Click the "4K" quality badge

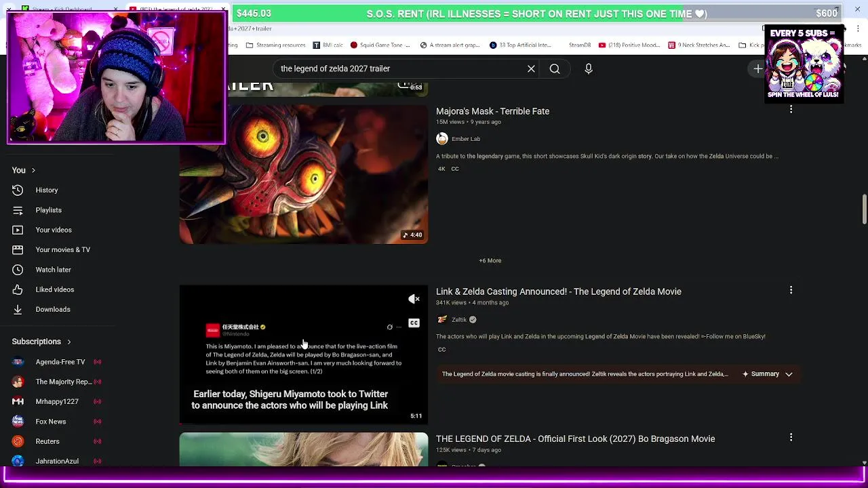(441, 169)
